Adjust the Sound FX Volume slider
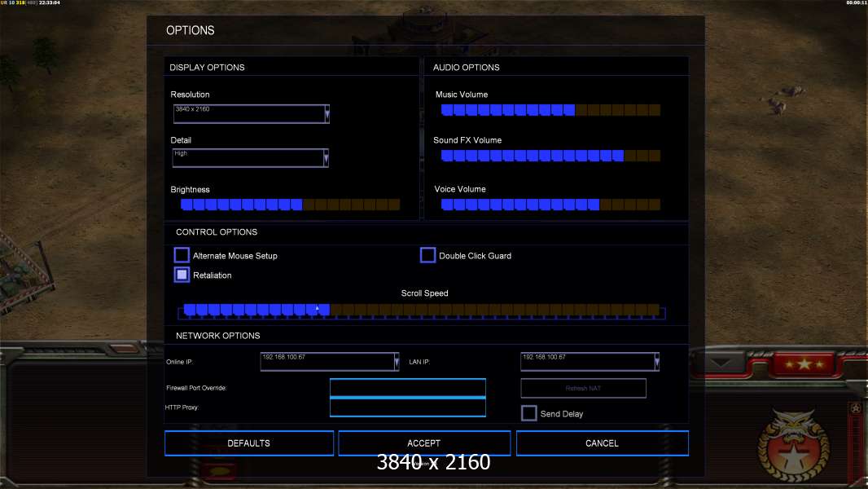Image resolution: width=868 pixels, height=489 pixels. [550, 156]
